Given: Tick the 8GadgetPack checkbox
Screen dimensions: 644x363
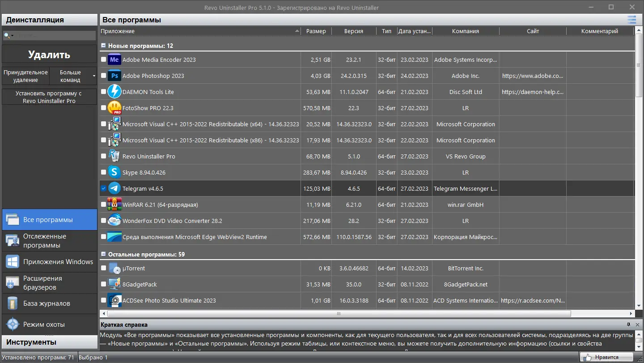Looking at the screenshot, I should 104,284.
